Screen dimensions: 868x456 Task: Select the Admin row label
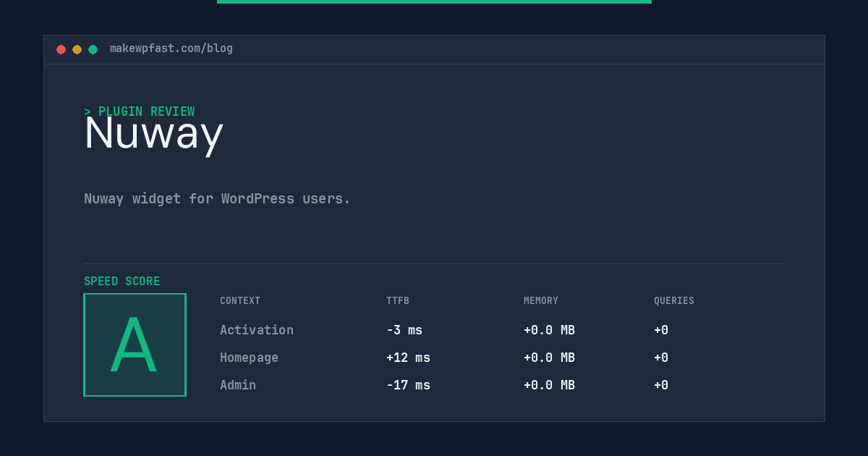pos(238,385)
